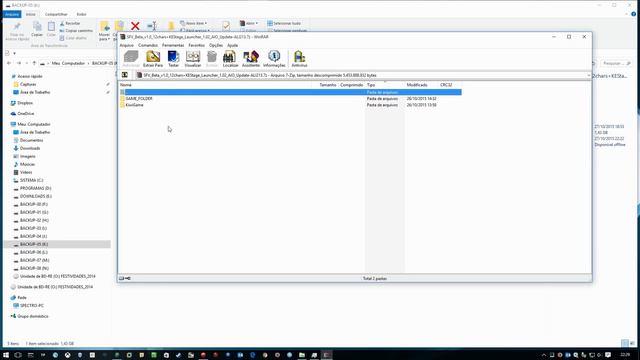Viewport: 640px width, 360px height.
Task: Click the greyed Excluir trash icon in WinRAR
Action: point(212,59)
